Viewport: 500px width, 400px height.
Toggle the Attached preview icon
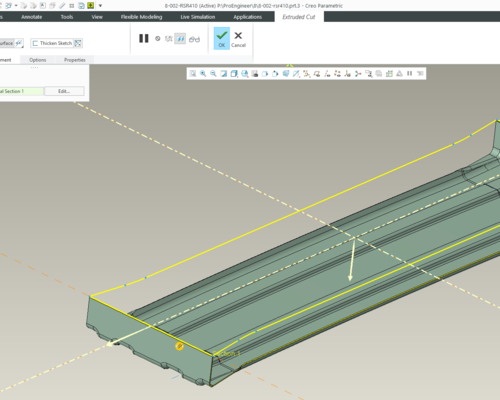point(180,39)
